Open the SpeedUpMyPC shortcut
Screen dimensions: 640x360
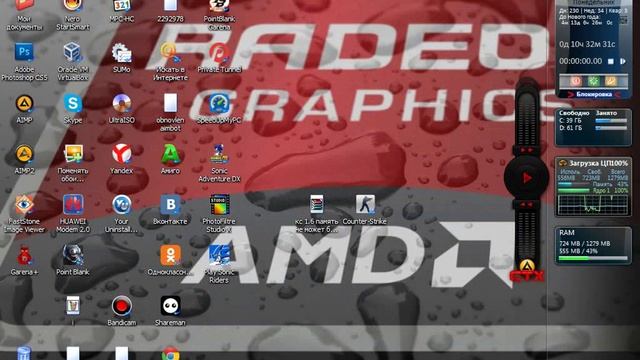(x=219, y=103)
